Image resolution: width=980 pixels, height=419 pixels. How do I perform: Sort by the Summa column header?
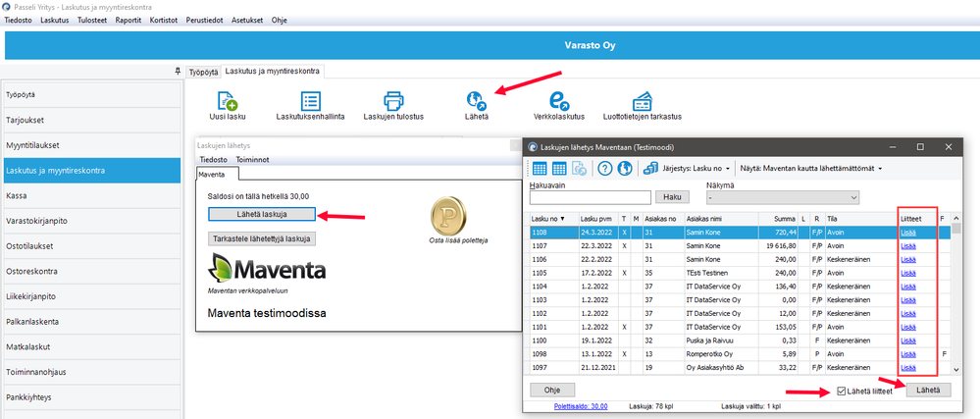coord(778,218)
